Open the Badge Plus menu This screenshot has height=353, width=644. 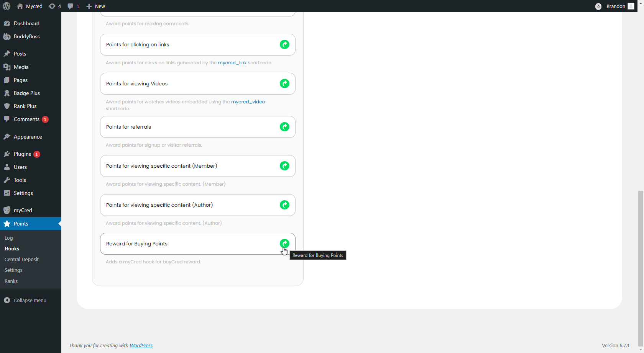point(26,93)
